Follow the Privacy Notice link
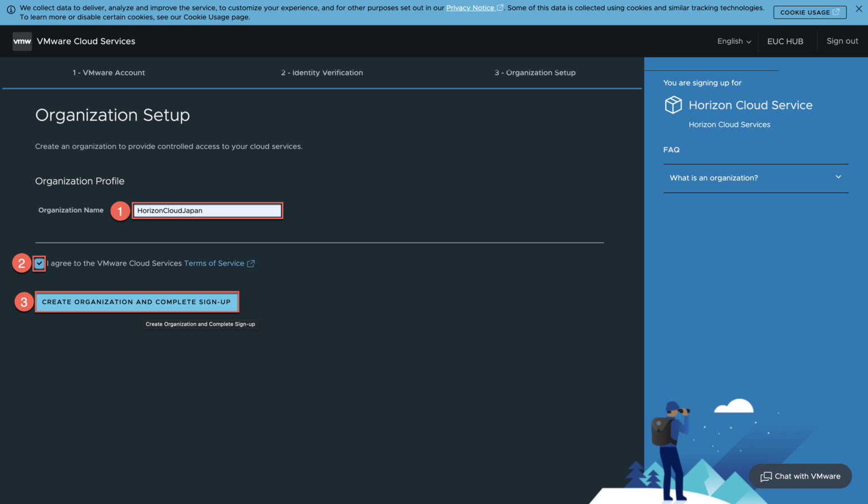Image resolution: width=868 pixels, height=504 pixels. click(470, 8)
